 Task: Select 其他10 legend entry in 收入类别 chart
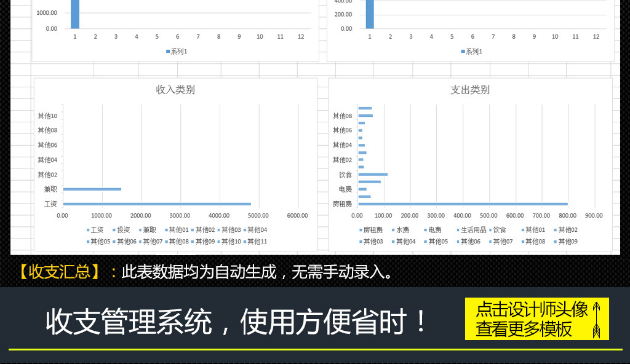tap(229, 242)
